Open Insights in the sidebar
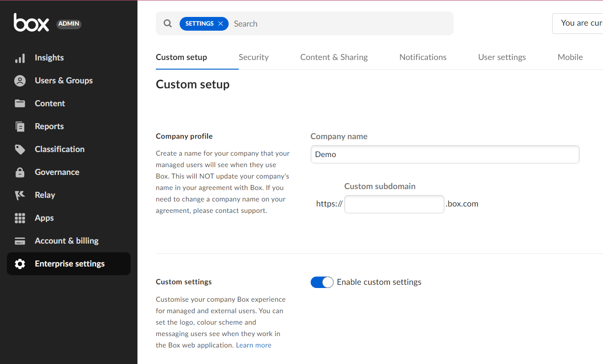Image resolution: width=603 pixels, height=364 pixels. (69, 58)
